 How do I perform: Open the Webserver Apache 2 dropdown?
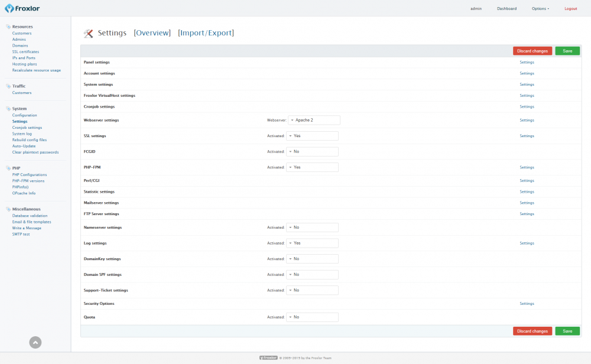pos(314,120)
